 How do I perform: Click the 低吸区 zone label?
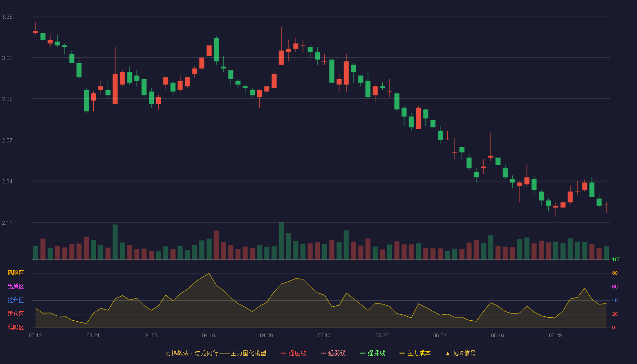tap(15, 327)
